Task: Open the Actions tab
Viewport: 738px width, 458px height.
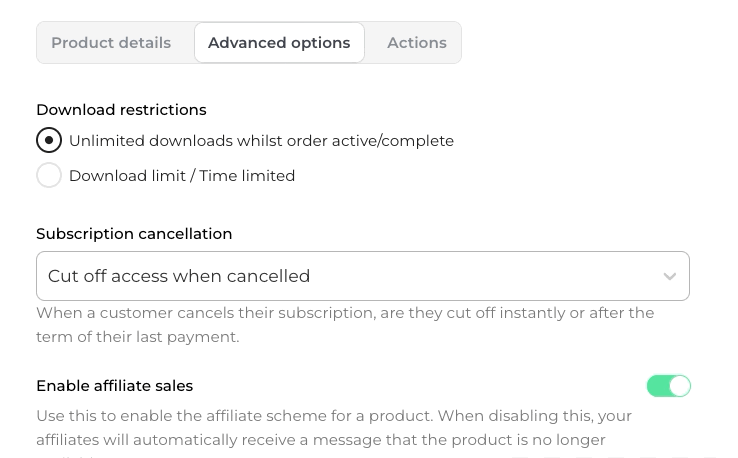Action: tap(416, 43)
